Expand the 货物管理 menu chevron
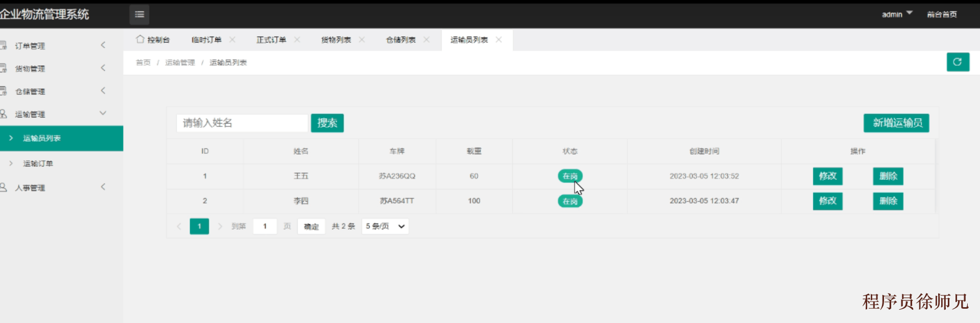This screenshot has height=323, width=980. (x=103, y=68)
